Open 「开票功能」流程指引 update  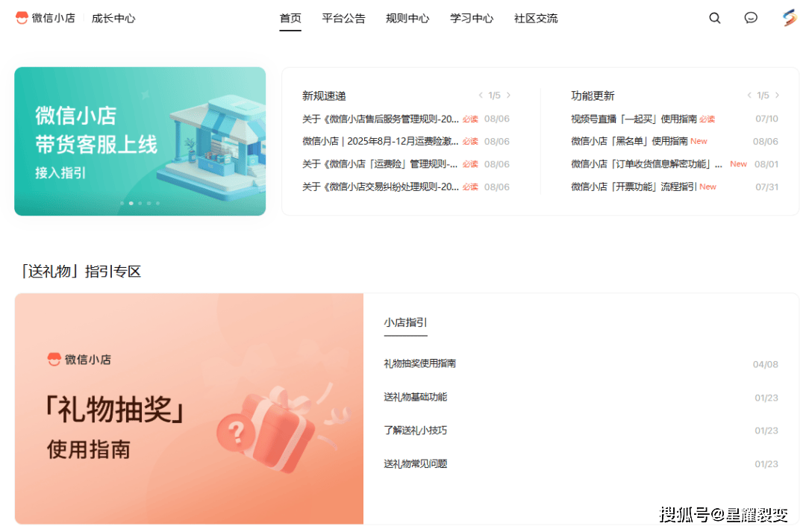[634, 187]
